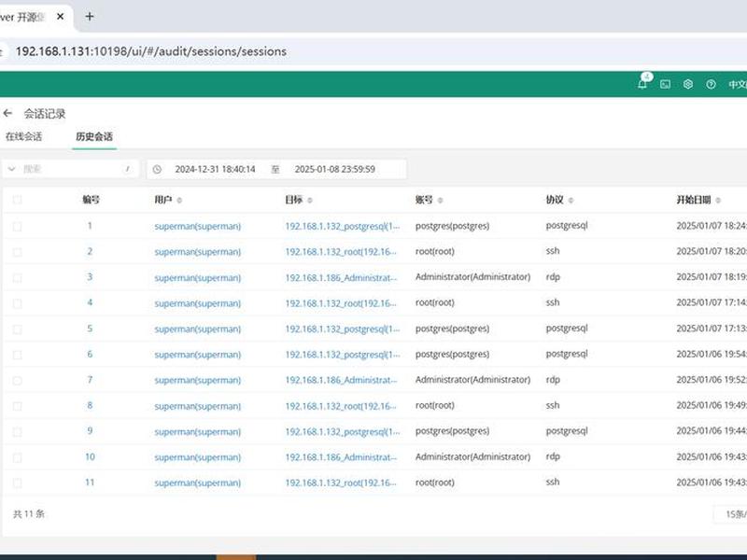Check the checkbox for session row 4
The image size is (747, 560).
[18, 304]
